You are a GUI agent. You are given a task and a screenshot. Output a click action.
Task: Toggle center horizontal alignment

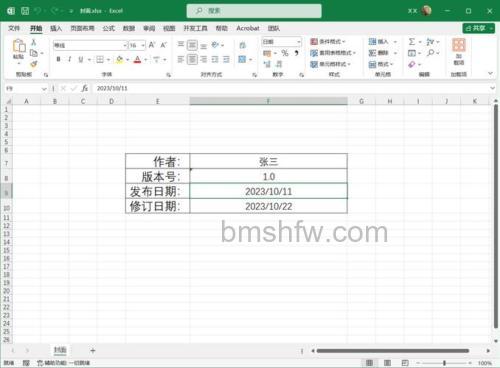(192, 60)
